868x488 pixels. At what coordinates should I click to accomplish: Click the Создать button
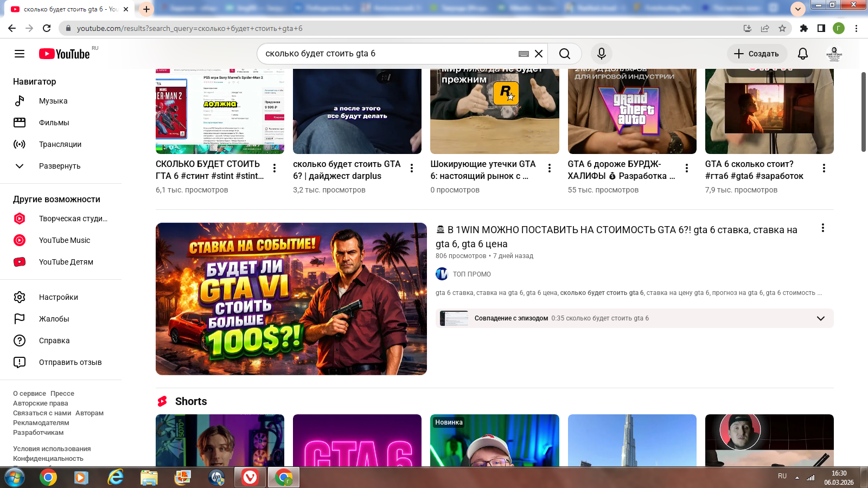coord(756,54)
